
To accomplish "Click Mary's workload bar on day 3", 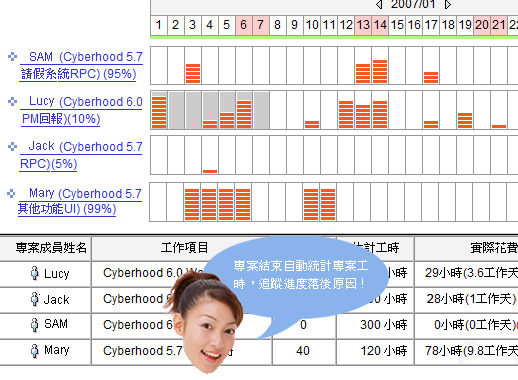I will [x=192, y=204].
